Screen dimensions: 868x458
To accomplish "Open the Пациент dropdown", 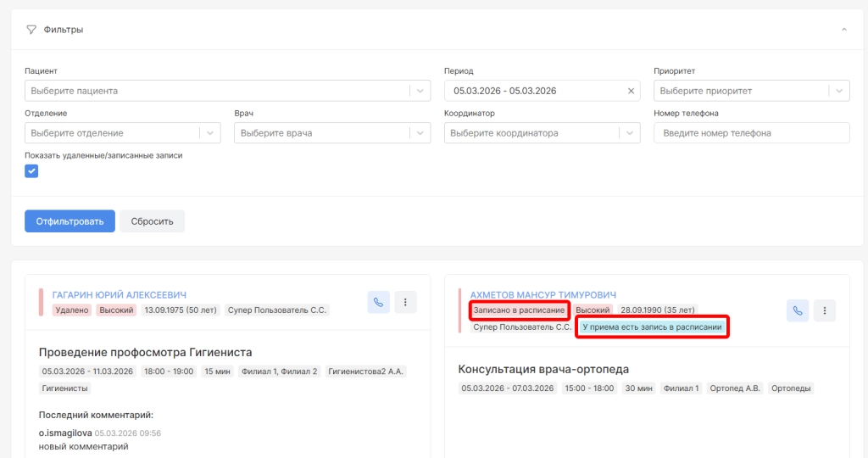I will (x=421, y=91).
